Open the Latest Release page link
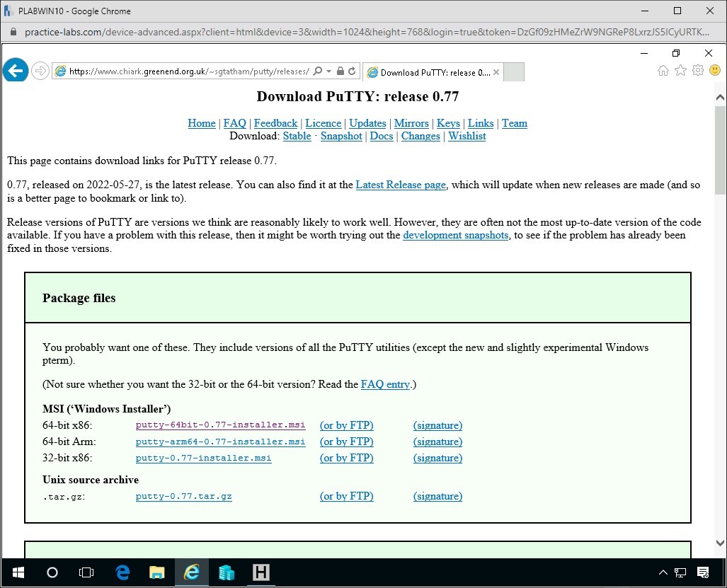727x588 pixels. pos(400,185)
